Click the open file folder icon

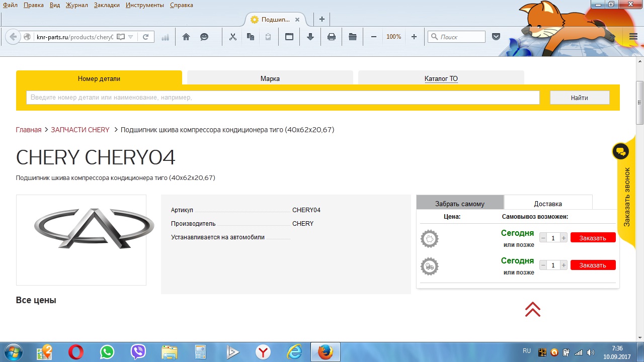(353, 37)
